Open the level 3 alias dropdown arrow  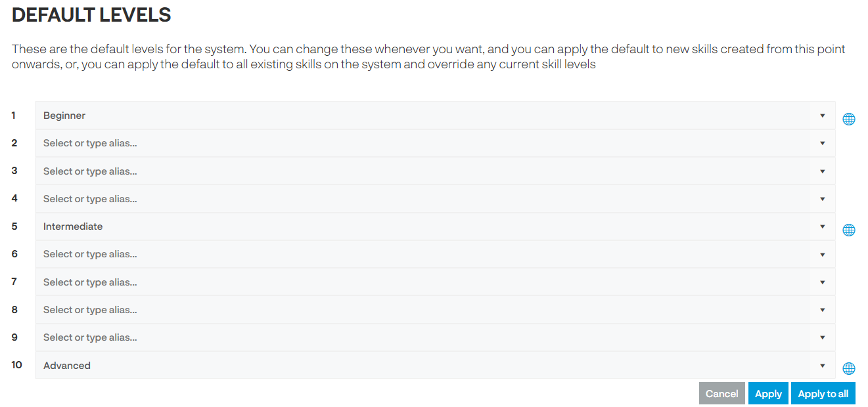click(x=823, y=171)
